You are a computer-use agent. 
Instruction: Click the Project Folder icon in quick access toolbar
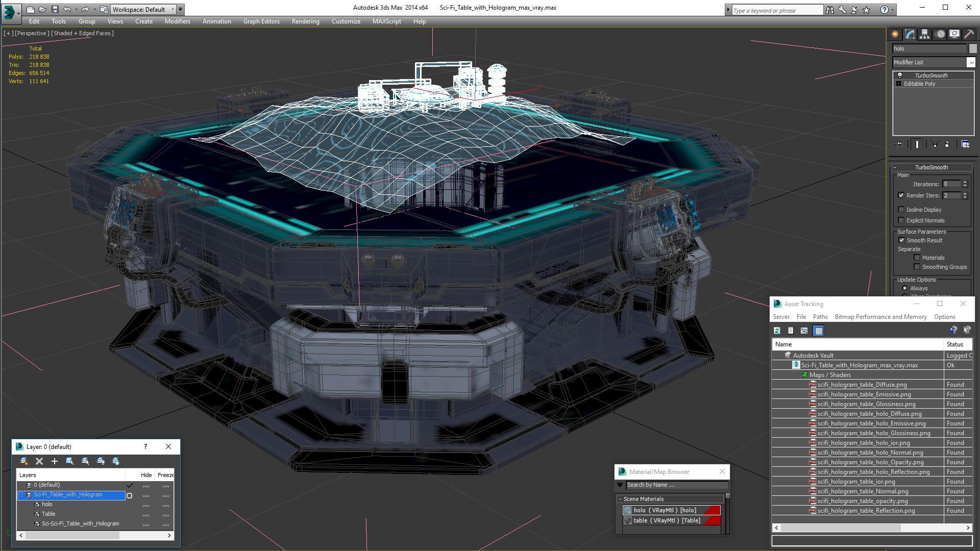(x=104, y=9)
